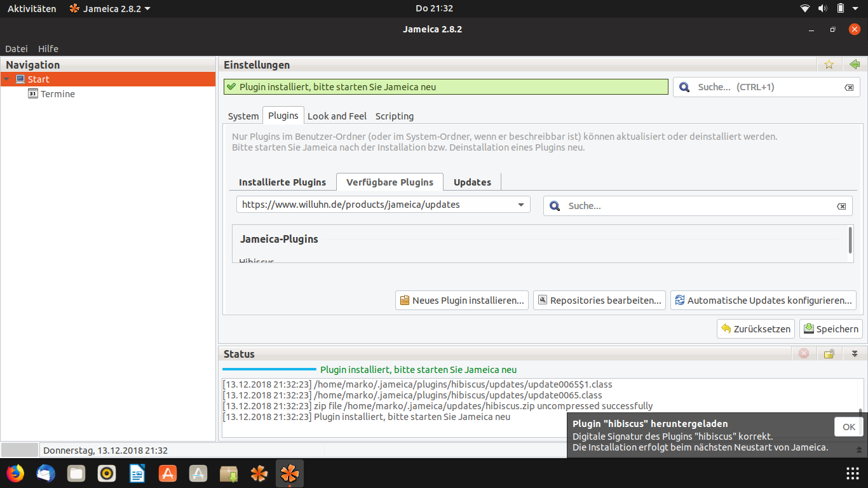The width and height of the screenshot is (868, 488).
Task: Click popup title 'Plugin "hibiscus" heruntergeladen'
Action: tap(650, 424)
